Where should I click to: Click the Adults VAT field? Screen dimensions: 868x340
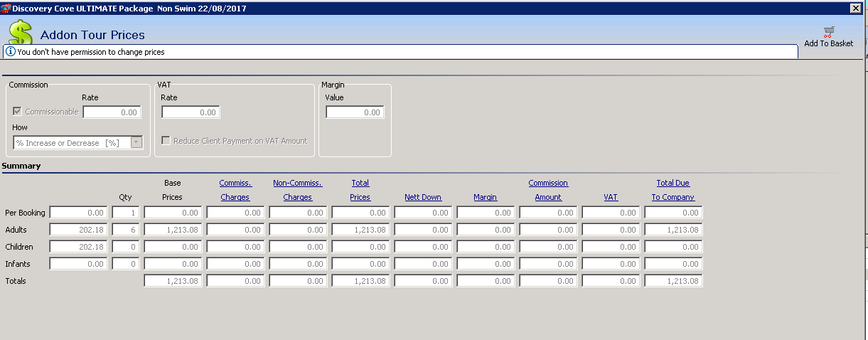point(611,230)
